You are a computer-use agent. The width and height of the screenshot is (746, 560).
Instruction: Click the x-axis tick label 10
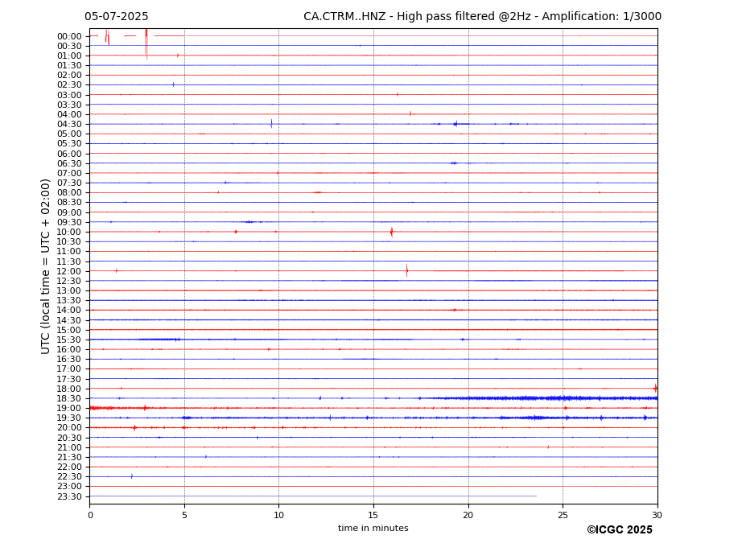[x=278, y=515]
